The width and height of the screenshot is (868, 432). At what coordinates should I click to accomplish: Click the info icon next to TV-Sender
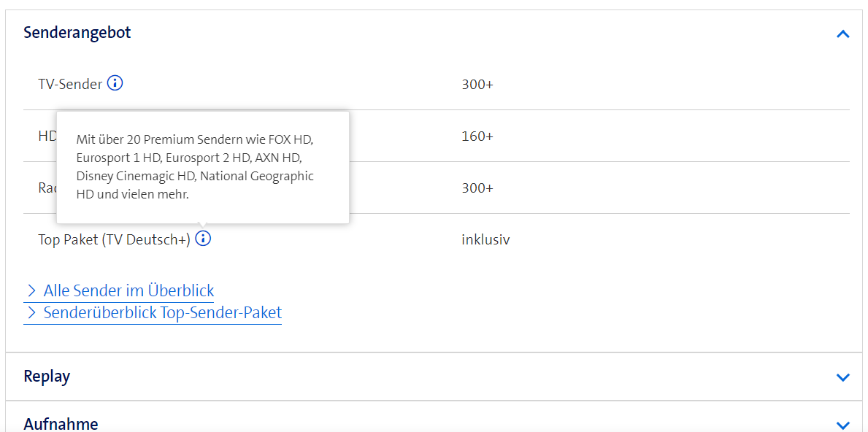pos(115,83)
